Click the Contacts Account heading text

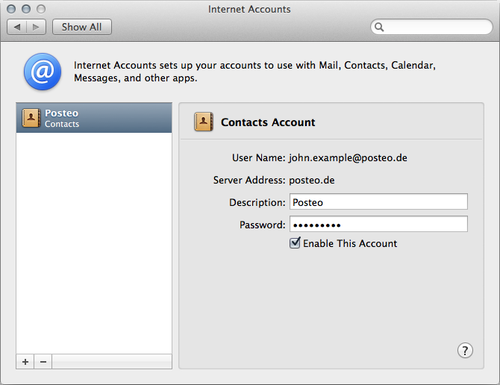click(x=268, y=122)
